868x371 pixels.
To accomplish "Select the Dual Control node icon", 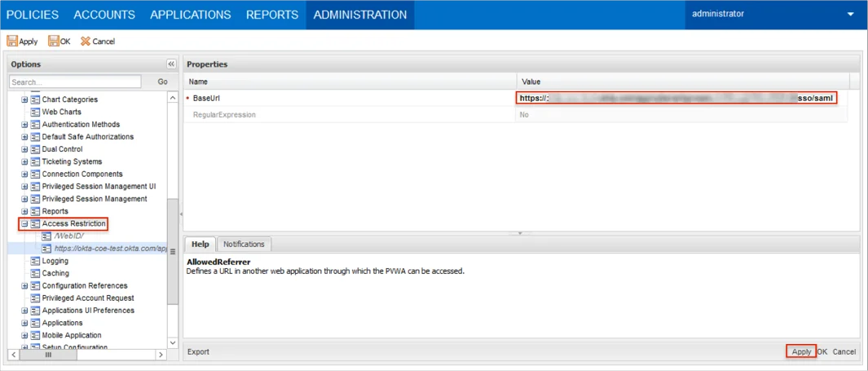I will tap(35, 149).
